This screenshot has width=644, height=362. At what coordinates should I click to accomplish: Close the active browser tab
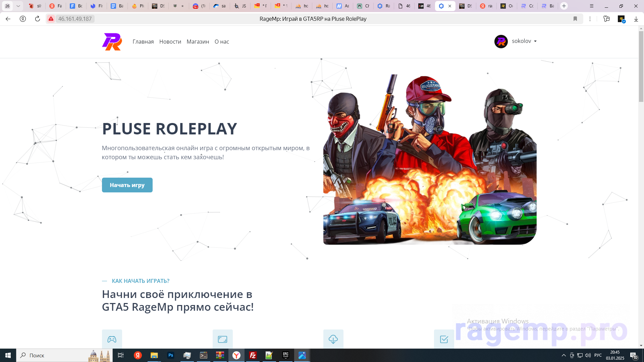pyautogui.click(x=450, y=6)
